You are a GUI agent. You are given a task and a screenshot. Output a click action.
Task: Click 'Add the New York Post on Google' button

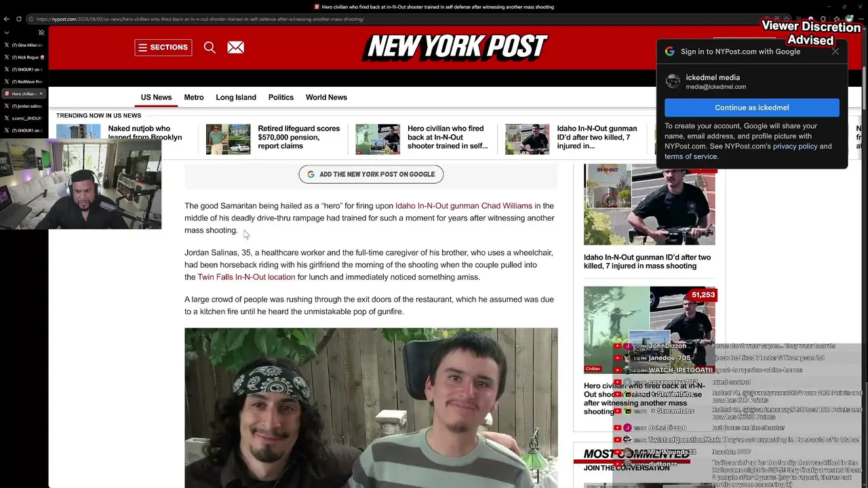(x=371, y=174)
